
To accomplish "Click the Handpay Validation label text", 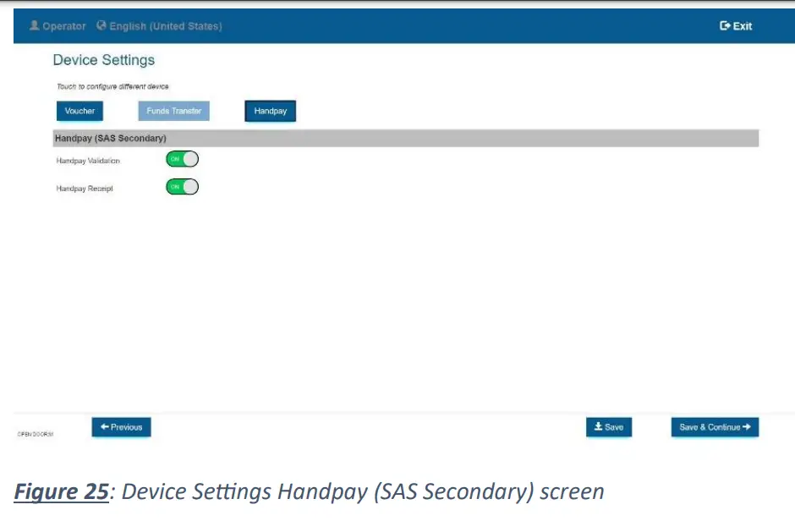I will click(x=88, y=161).
